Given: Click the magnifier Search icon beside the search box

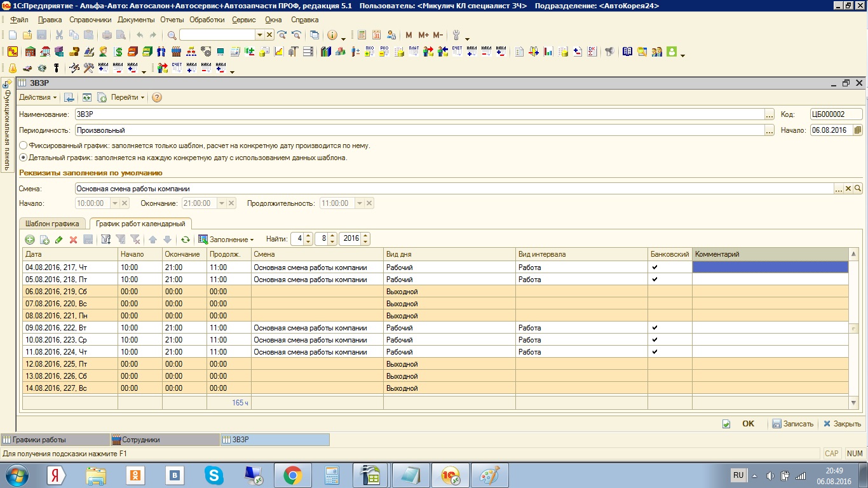Looking at the screenshot, I should click(x=172, y=35).
